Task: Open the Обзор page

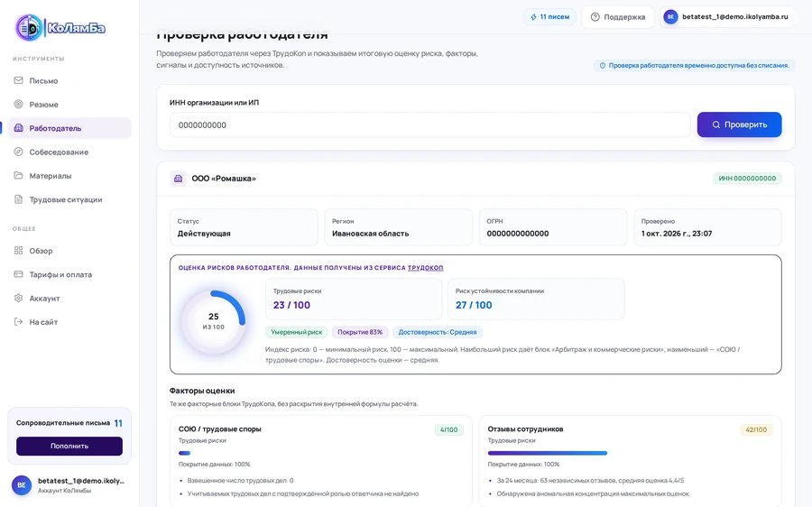Action: [x=69, y=251]
